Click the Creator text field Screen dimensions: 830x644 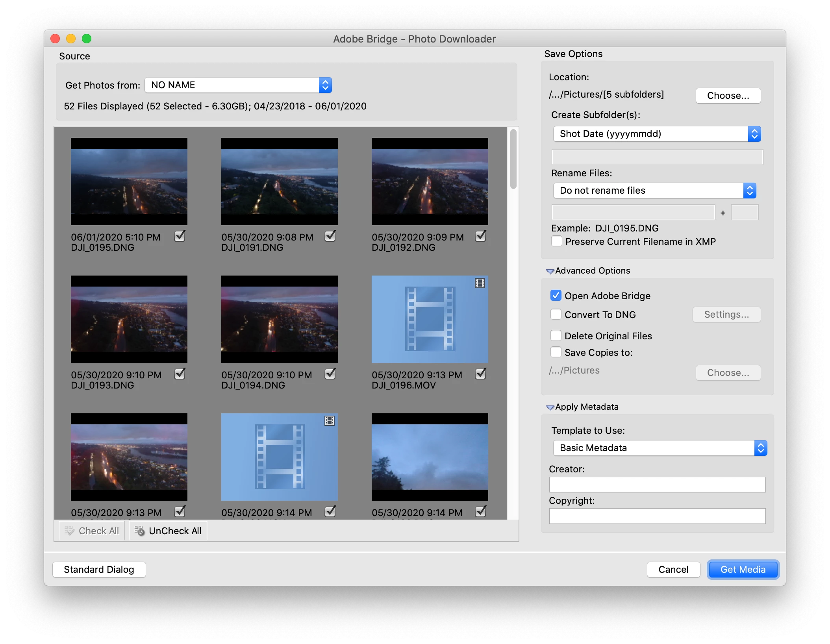pos(657,485)
